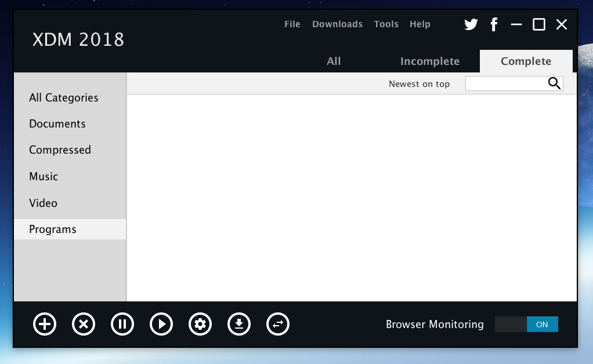The image size is (593, 364).
Task: Click the add new download plus icon
Action: coord(45,324)
